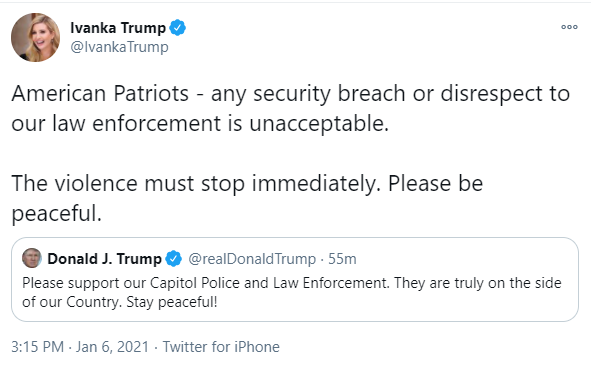Open the @IvankaTrump handle link
Image resolution: width=591 pixels, height=369 pixels.
119,47
